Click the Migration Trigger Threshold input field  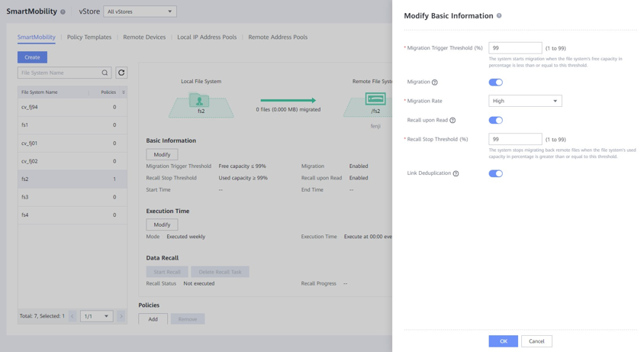(x=515, y=48)
